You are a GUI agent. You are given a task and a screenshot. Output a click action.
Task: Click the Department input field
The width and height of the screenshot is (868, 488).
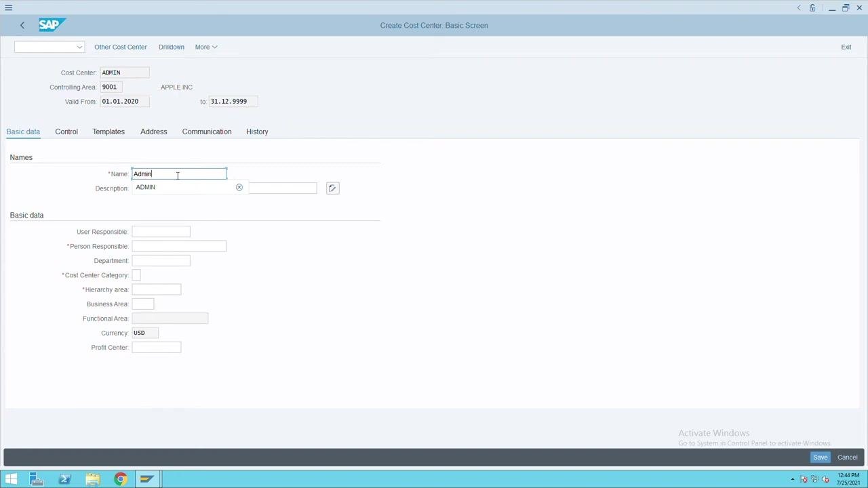coord(161,261)
